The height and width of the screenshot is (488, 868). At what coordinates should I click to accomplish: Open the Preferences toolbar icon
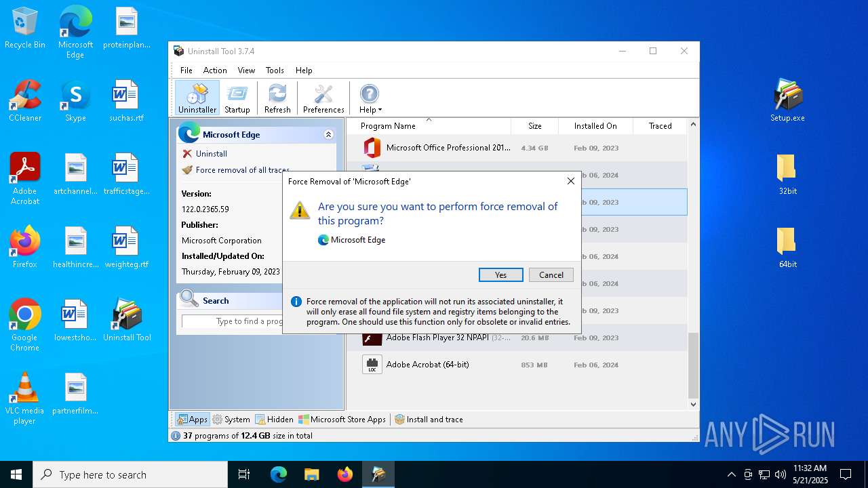(x=323, y=98)
